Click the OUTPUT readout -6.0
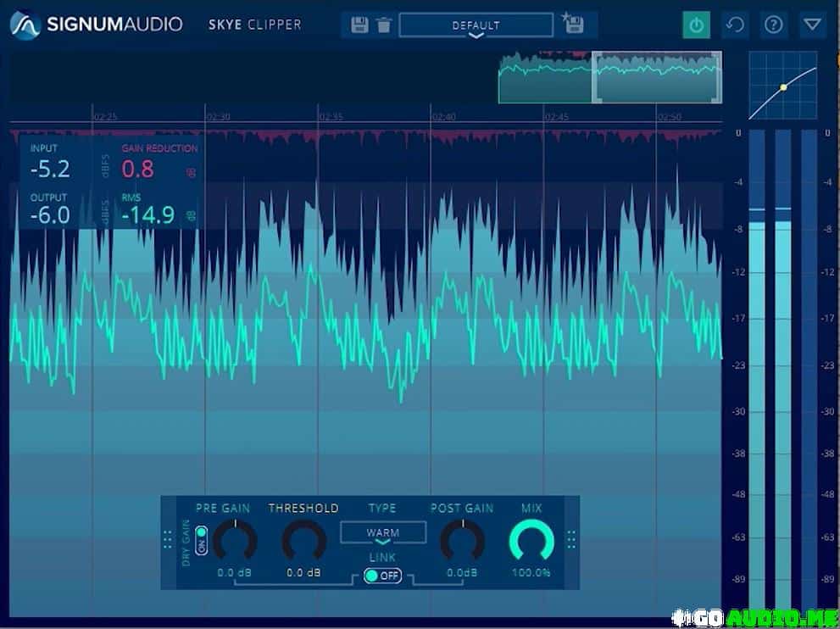The image size is (840, 629). (x=50, y=215)
